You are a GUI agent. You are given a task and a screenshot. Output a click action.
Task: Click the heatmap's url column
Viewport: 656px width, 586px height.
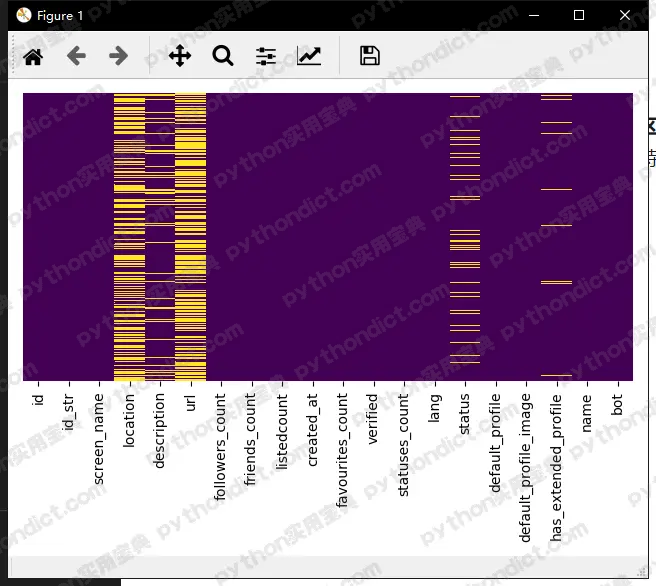tap(190, 237)
